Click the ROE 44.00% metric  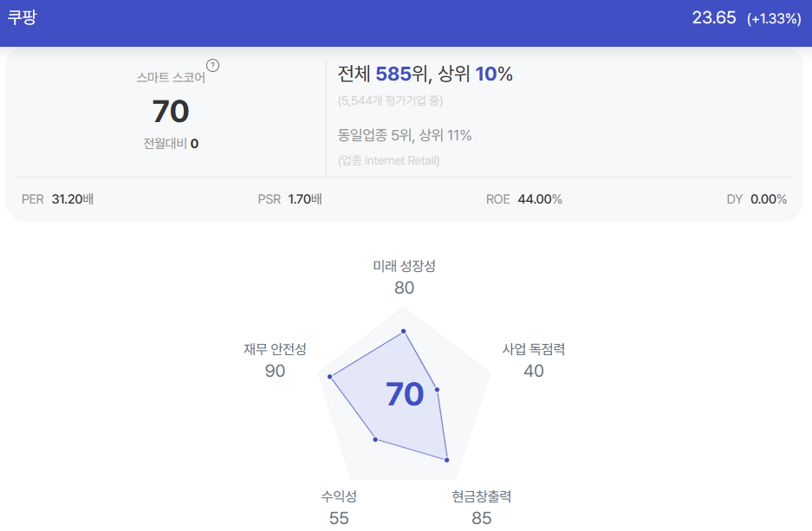[x=523, y=199]
